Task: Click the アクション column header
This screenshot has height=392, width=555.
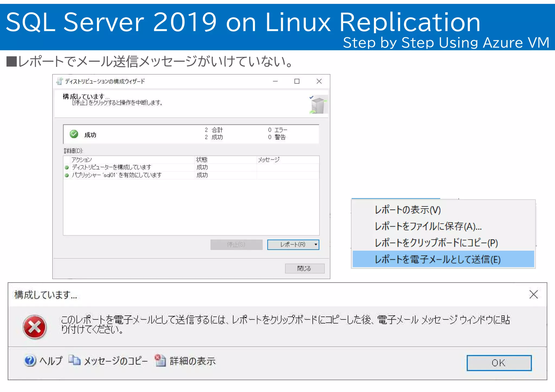Action: tap(132, 160)
